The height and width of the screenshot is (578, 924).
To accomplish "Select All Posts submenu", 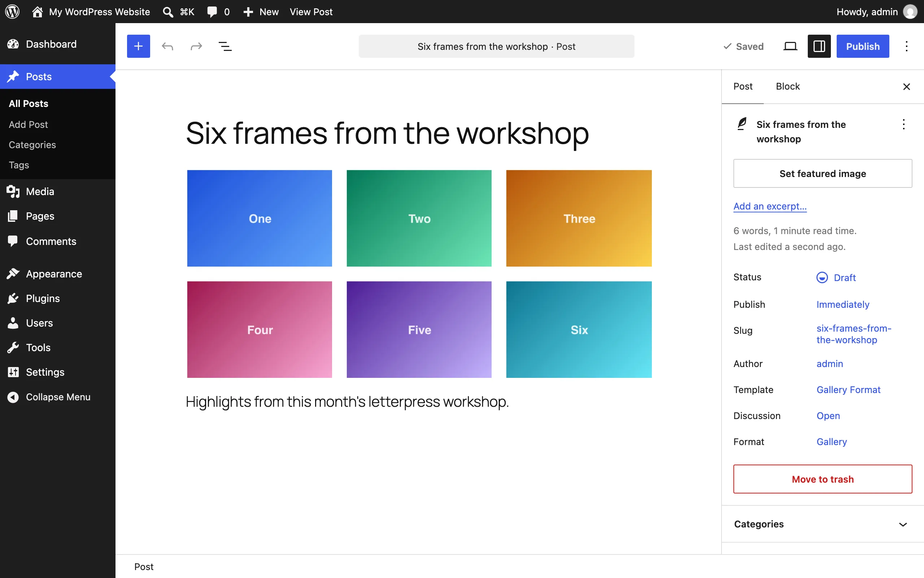I will 29,104.
